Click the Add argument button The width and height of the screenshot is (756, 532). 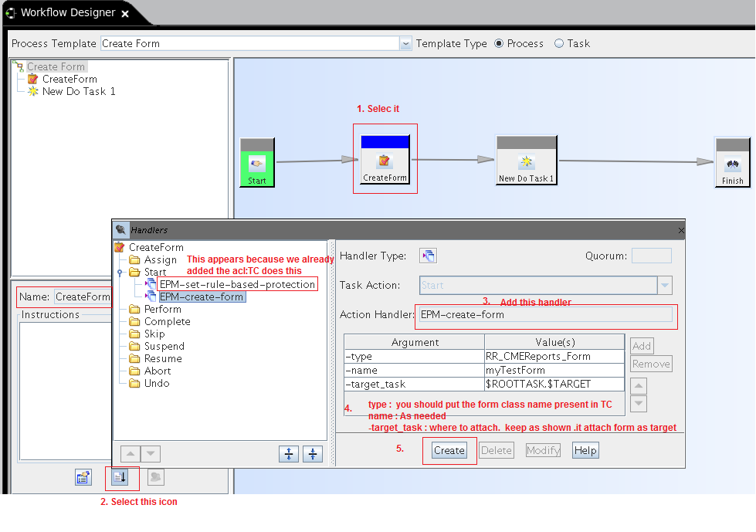[x=642, y=346]
